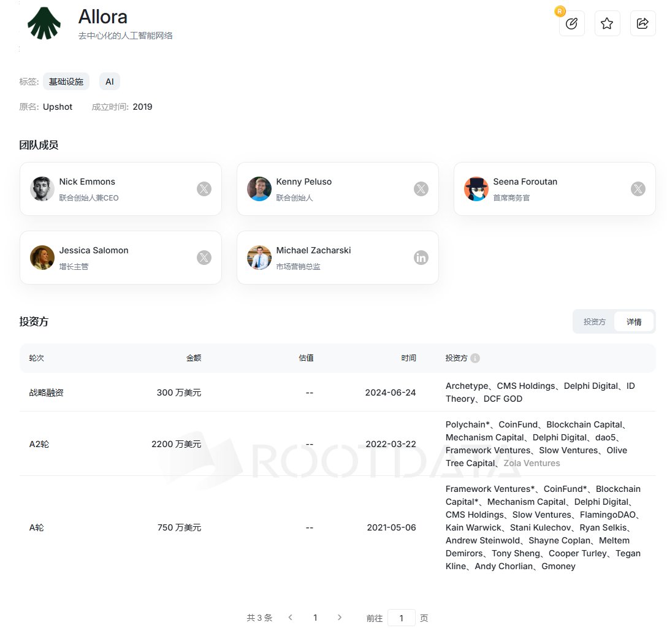Click the Archetype investor link
Image resolution: width=667 pixels, height=644 pixels.
[467, 386]
